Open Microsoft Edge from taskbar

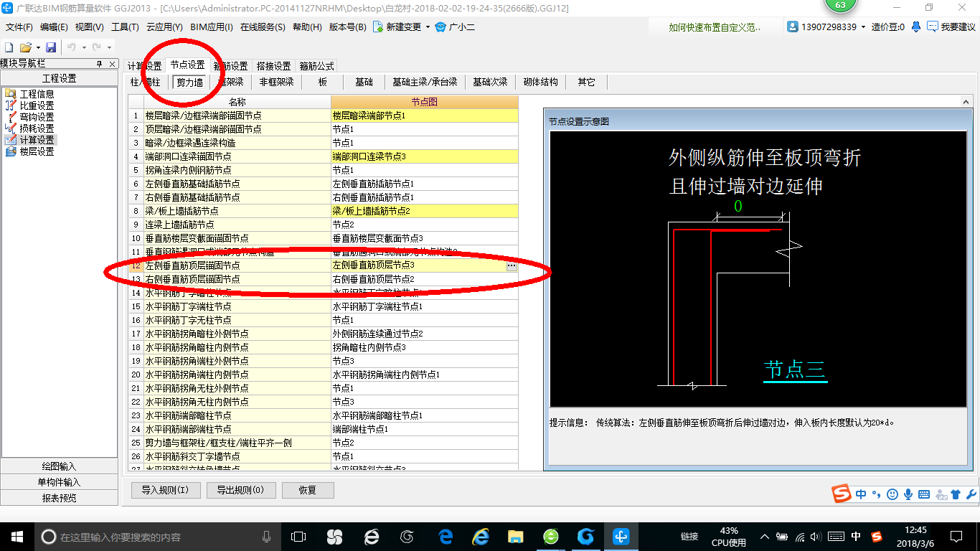pos(445,536)
